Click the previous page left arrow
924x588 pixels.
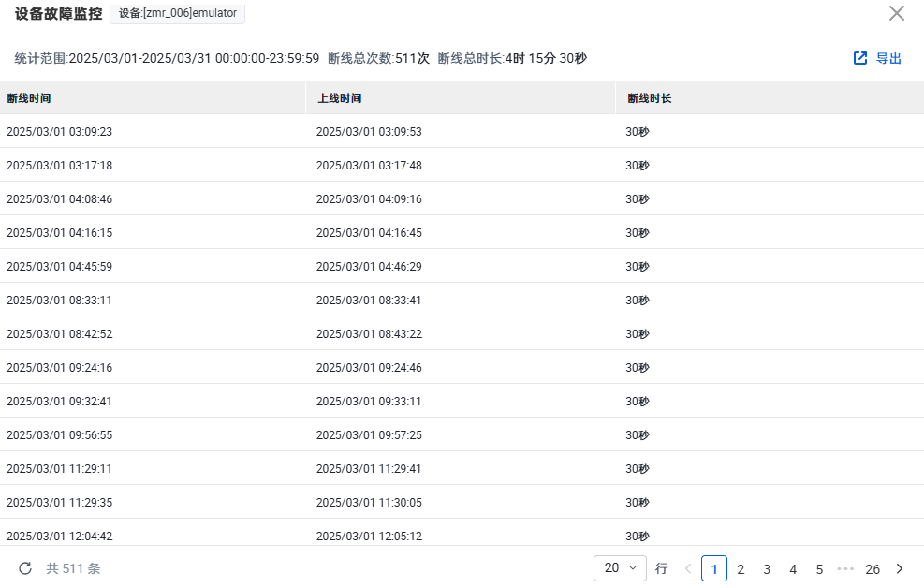coord(688,568)
